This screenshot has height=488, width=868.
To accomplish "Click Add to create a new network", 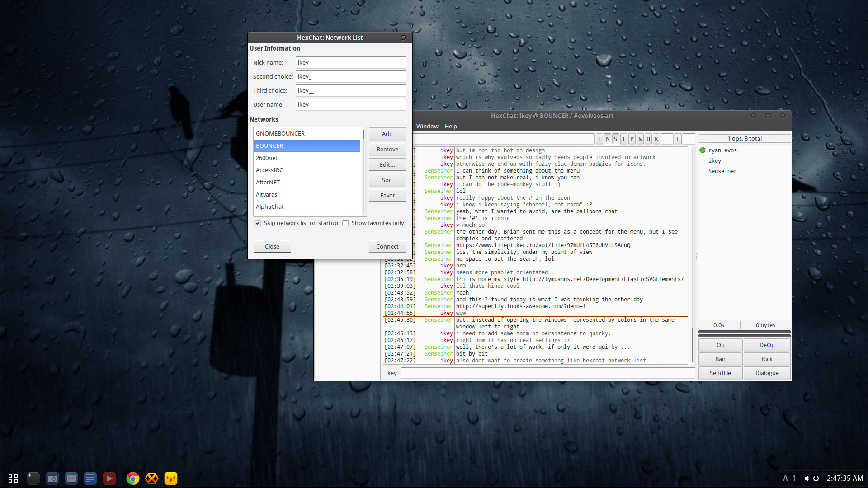I will [387, 134].
